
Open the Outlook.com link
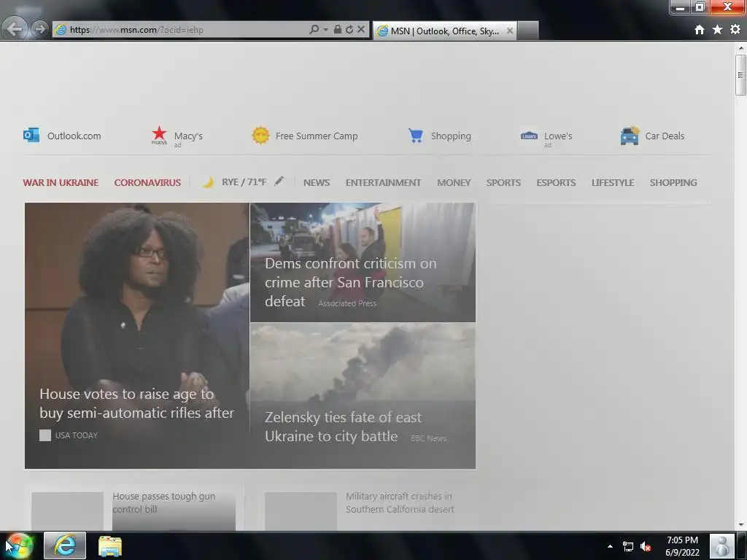pos(74,136)
